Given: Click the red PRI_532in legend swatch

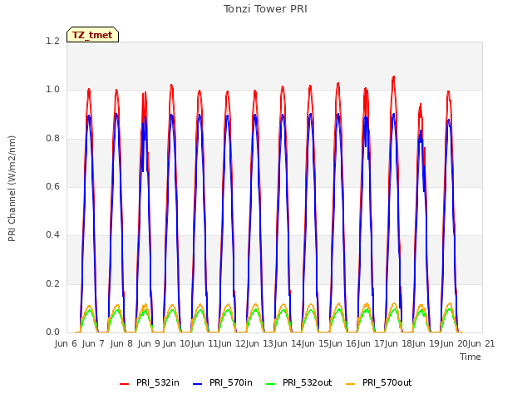Looking at the screenshot, I should 125,383.
